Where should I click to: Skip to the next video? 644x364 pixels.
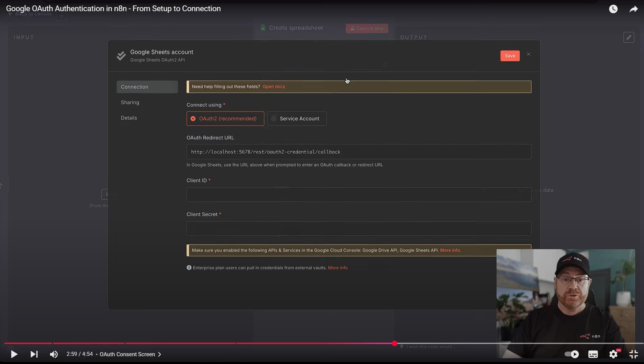pyautogui.click(x=34, y=354)
